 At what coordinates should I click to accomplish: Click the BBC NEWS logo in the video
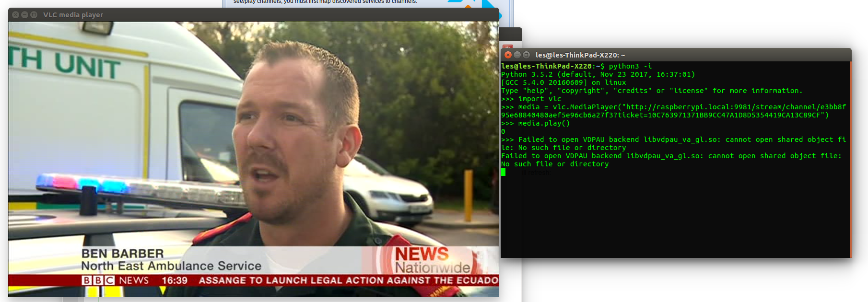coord(115,280)
